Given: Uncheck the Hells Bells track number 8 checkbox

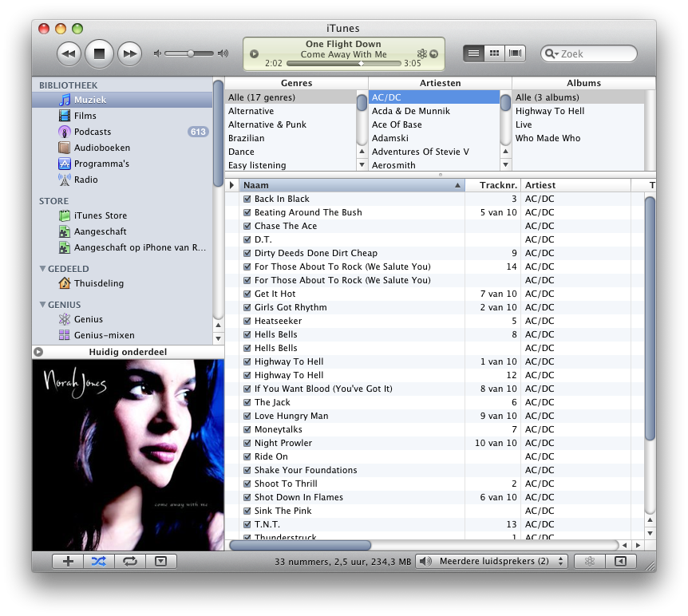Looking at the screenshot, I should [x=247, y=335].
